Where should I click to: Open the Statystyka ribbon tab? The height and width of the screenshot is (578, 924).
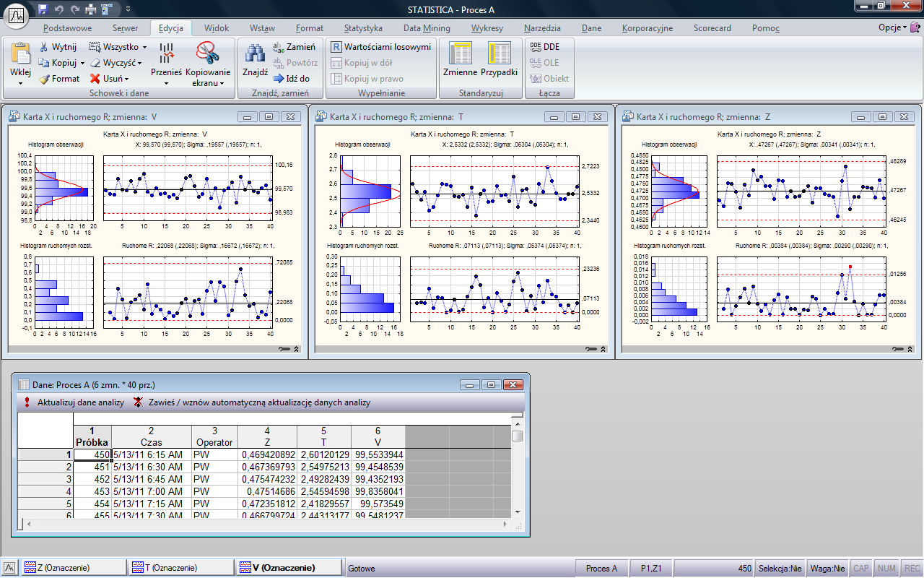click(x=363, y=28)
